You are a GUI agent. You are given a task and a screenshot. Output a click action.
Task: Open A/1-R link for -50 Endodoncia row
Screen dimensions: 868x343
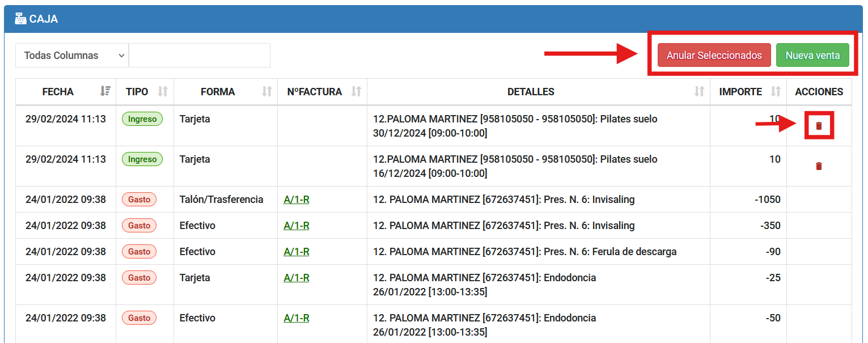[x=297, y=318]
